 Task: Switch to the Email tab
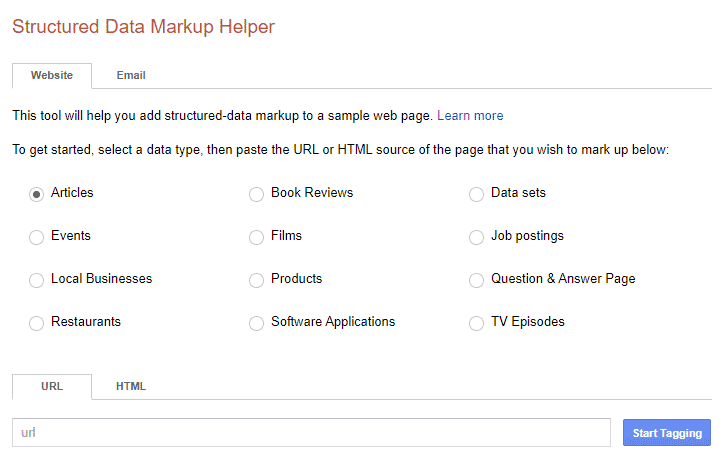(x=131, y=76)
